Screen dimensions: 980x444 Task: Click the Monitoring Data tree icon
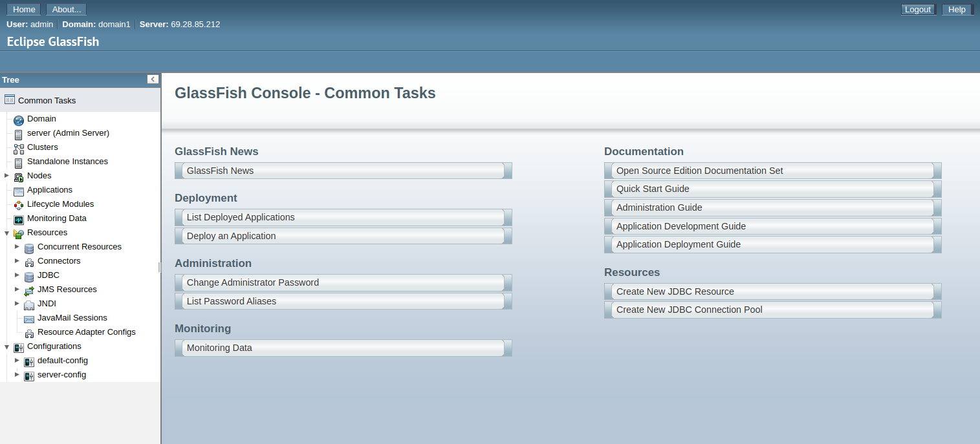point(19,219)
